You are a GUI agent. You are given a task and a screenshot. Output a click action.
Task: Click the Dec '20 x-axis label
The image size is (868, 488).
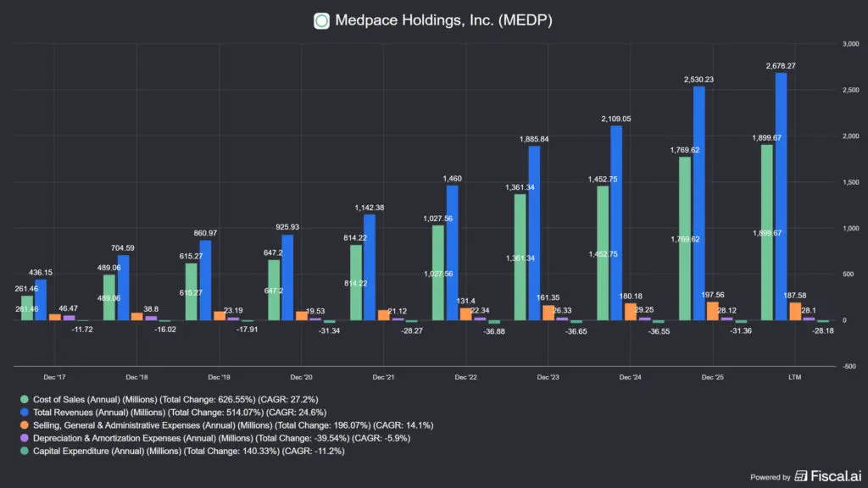(301, 377)
